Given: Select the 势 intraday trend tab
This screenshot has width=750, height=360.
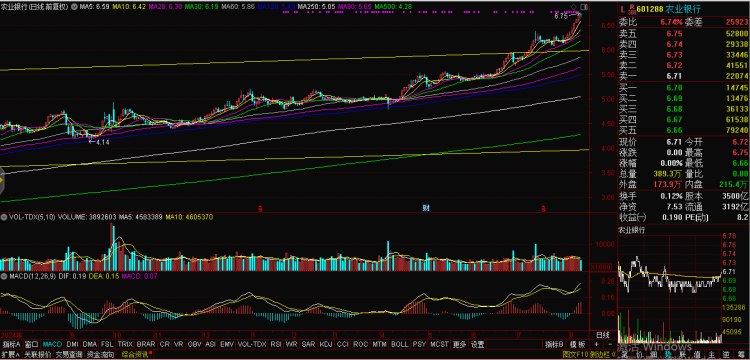Looking at the screenshot, I should [668, 355].
